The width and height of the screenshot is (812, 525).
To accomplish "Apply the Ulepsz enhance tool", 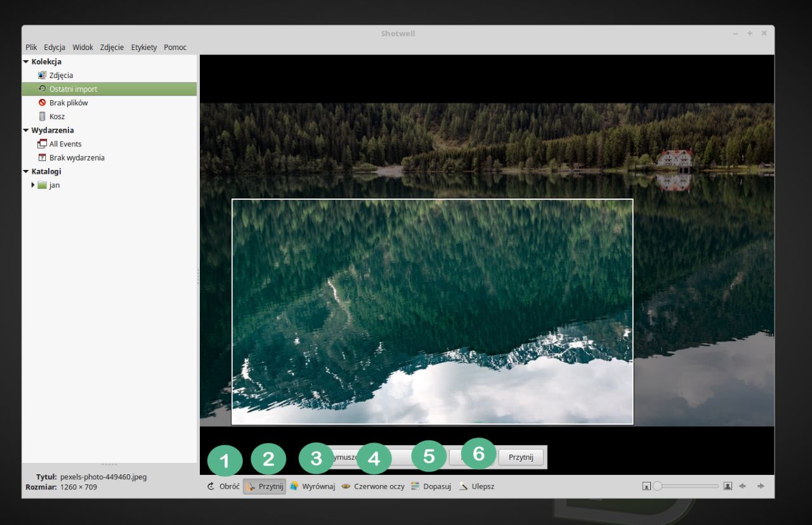I will point(477,486).
